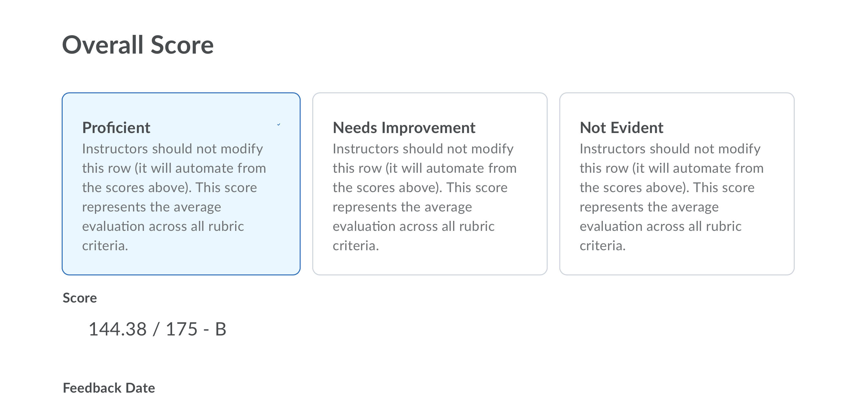The image size is (868, 401).
Task: Click the letter grade B
Action: (221, 329)
